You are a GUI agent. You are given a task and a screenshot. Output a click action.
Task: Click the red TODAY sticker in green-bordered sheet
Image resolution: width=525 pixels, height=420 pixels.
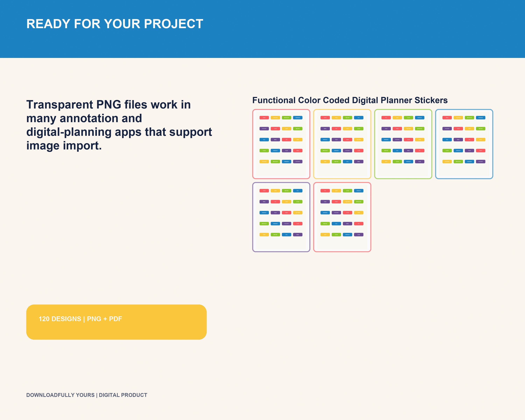(x=397, y=129)
